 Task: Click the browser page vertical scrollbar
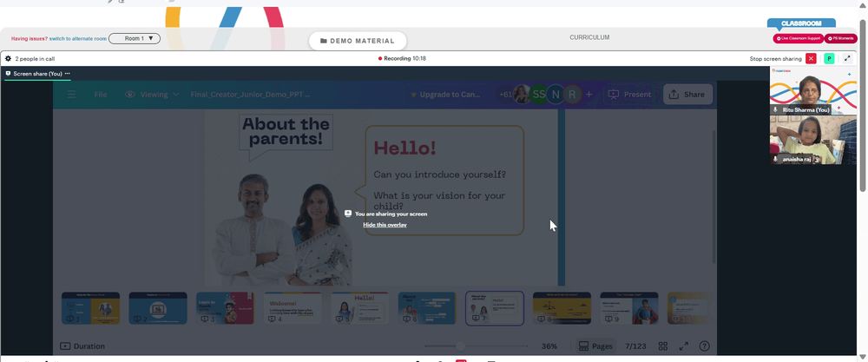[x=863, y=105]
